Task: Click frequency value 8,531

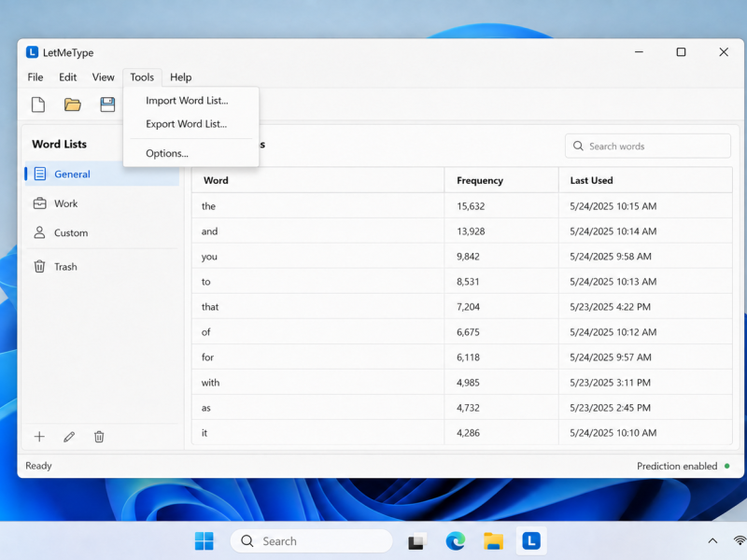Action: [468, 282]
